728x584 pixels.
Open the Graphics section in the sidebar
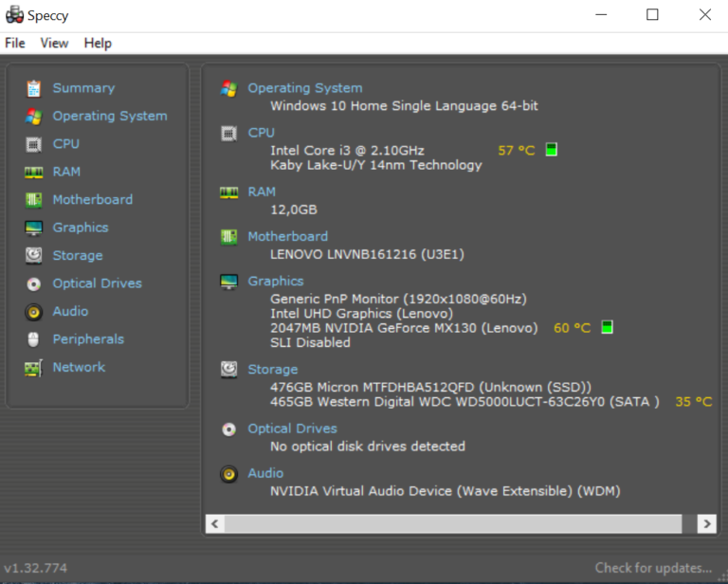click(x=81, y=227)
